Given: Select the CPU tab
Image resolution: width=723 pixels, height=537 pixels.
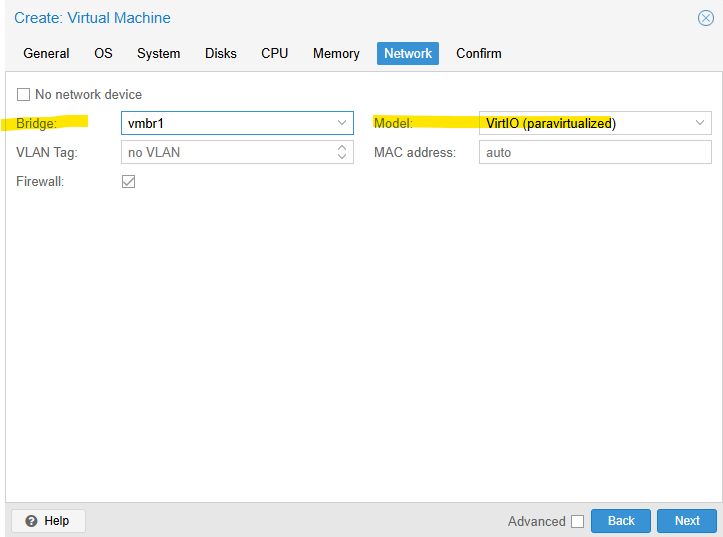Looking at the screenshot, I should 274,54.
